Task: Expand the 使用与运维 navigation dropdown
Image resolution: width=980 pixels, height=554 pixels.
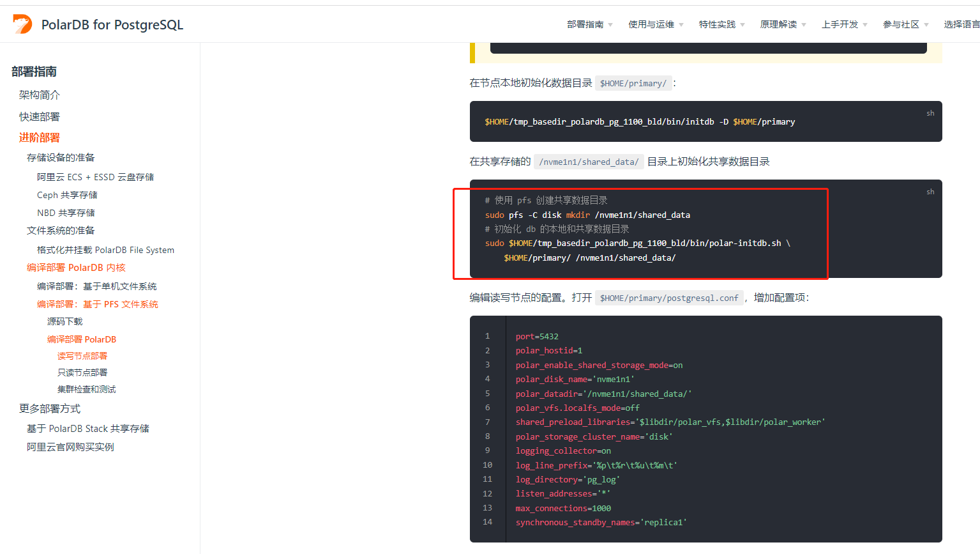Action: 656,24
